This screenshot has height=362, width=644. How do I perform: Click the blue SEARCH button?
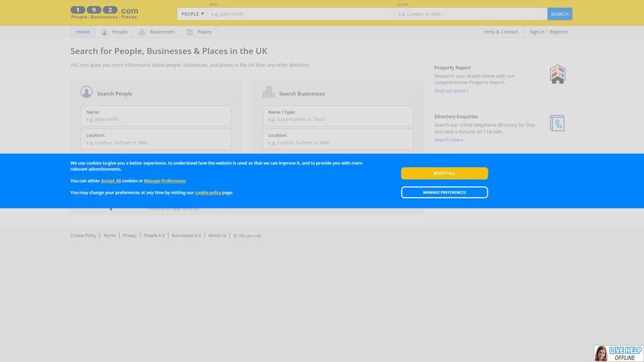(559, 14)
